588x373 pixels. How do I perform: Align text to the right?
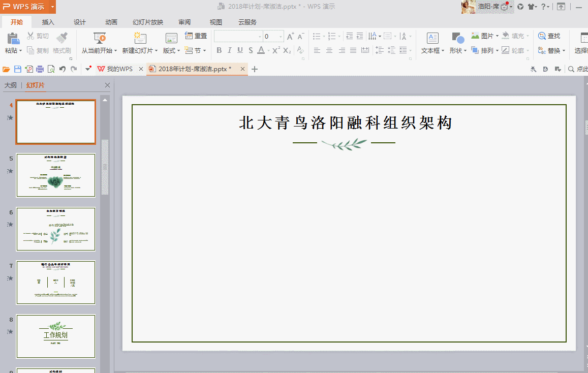[342, 50]
